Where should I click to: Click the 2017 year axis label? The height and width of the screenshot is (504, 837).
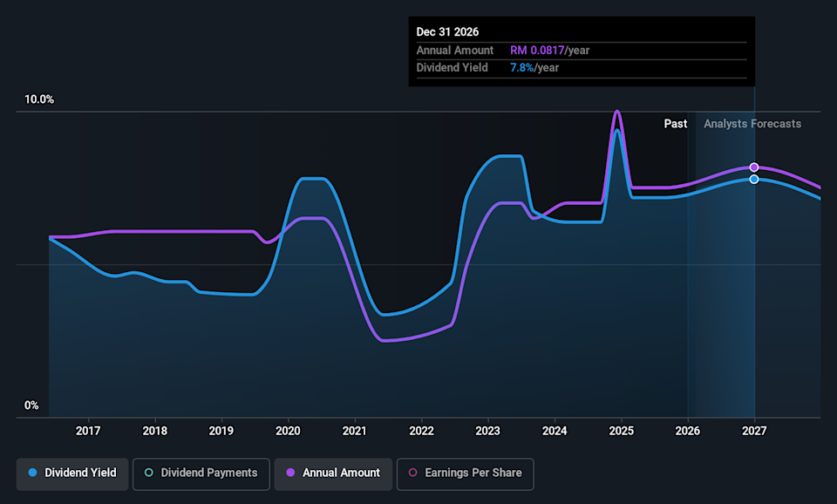point(88,430)
